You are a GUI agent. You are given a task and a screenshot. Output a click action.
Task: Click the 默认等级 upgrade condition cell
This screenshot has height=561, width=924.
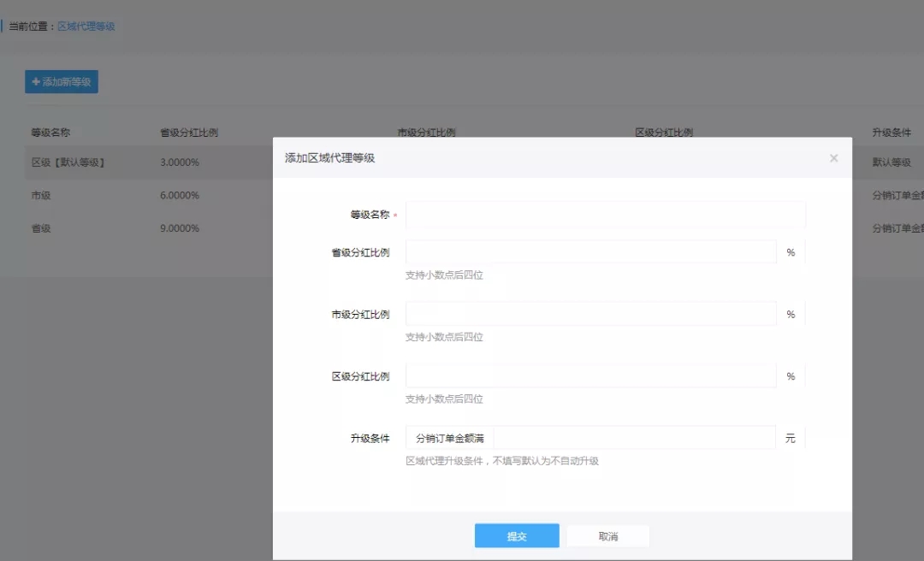tap(891, 162)
